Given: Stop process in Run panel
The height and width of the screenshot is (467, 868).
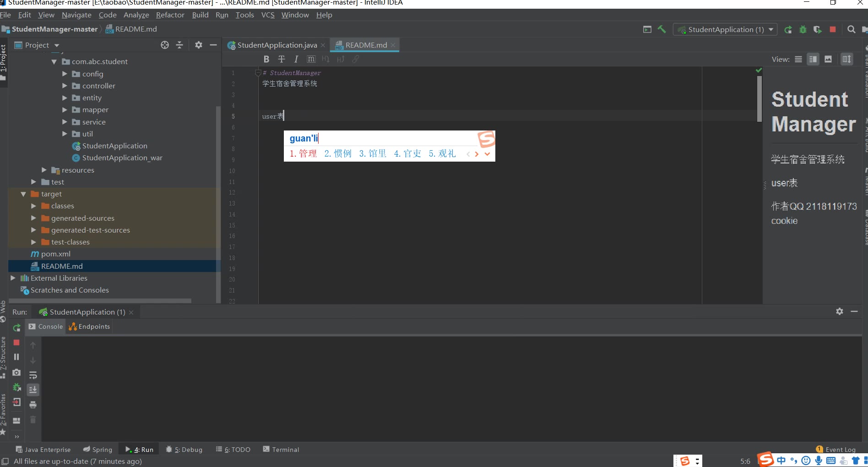Looking at the screenshot, I should pyautogui.click(x=16, y=342).
